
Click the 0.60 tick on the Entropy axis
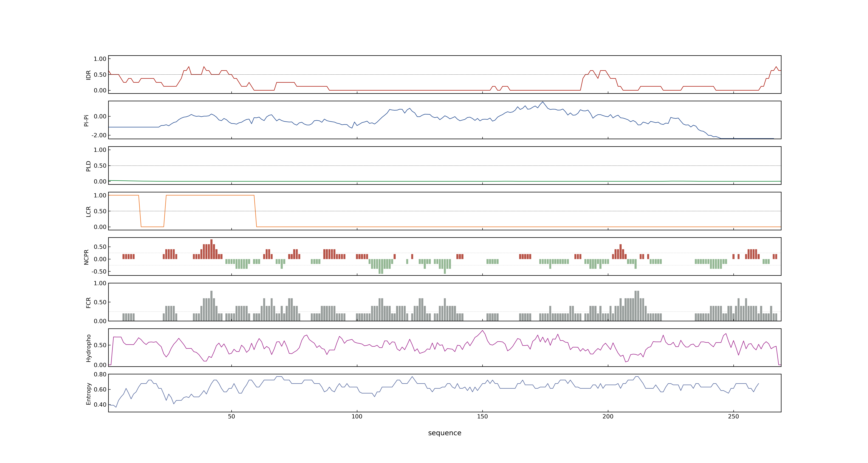pos(100,389)
